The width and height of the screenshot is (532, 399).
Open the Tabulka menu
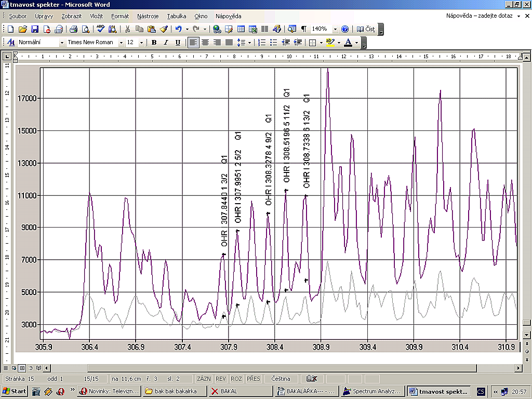tap(177, 16)
